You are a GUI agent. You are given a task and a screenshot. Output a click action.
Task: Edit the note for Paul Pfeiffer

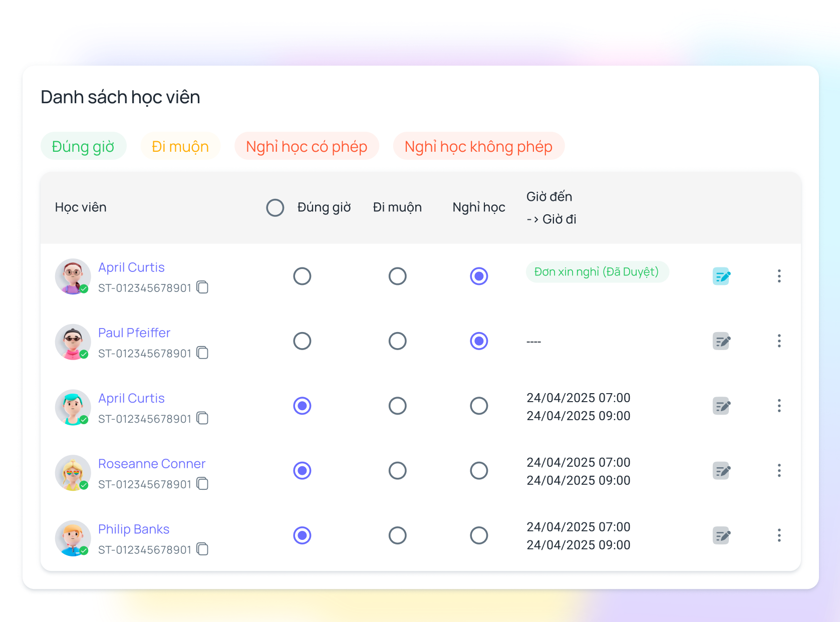pyautogui.click(x=721, y=341)
